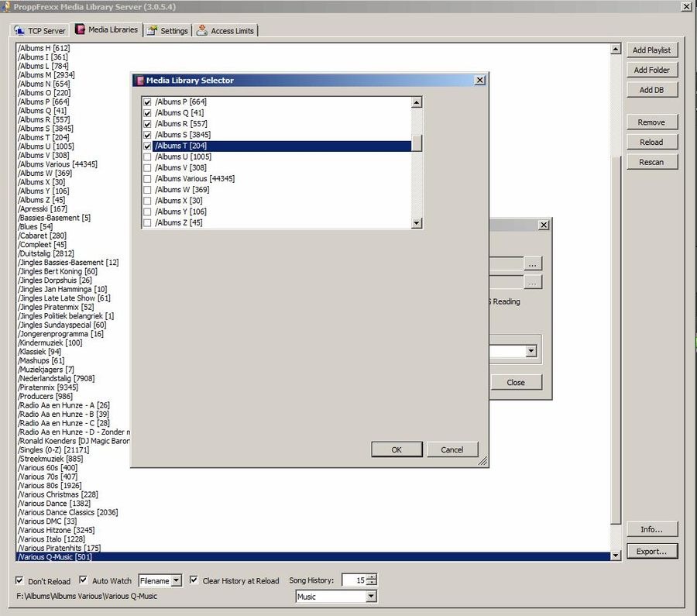Screen dimensions: 697x616
Task: Click the selector list scroll up arrow
Action: click(x=417, y=103)
